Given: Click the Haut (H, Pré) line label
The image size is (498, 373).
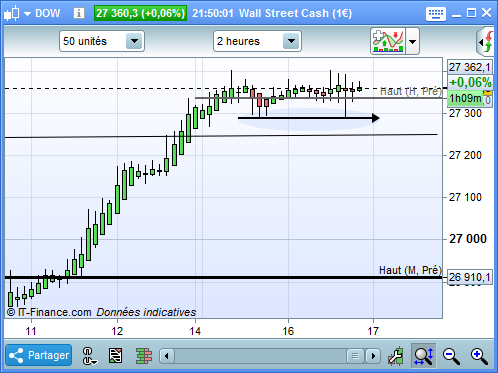Looking at the screenshot, I should [x=411, y=91].
